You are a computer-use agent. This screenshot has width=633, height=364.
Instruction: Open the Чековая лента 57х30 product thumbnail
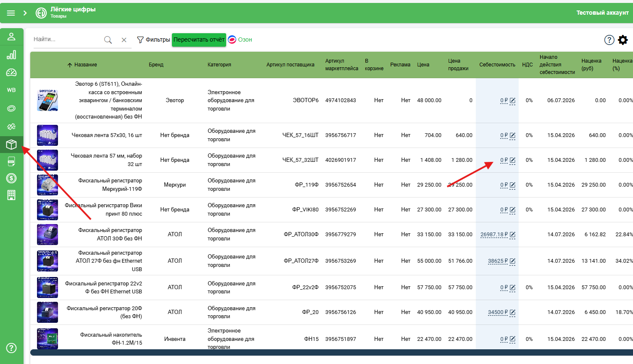47,135
